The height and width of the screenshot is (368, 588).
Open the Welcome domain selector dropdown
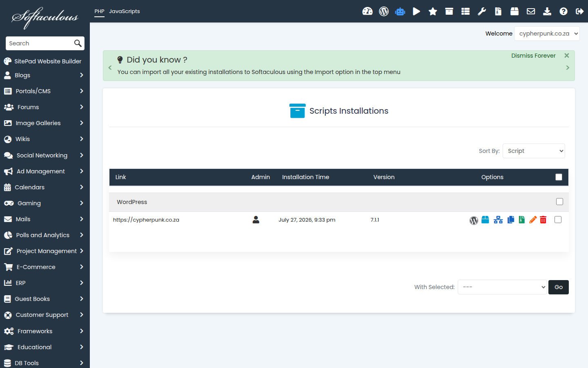pos(547,34)
